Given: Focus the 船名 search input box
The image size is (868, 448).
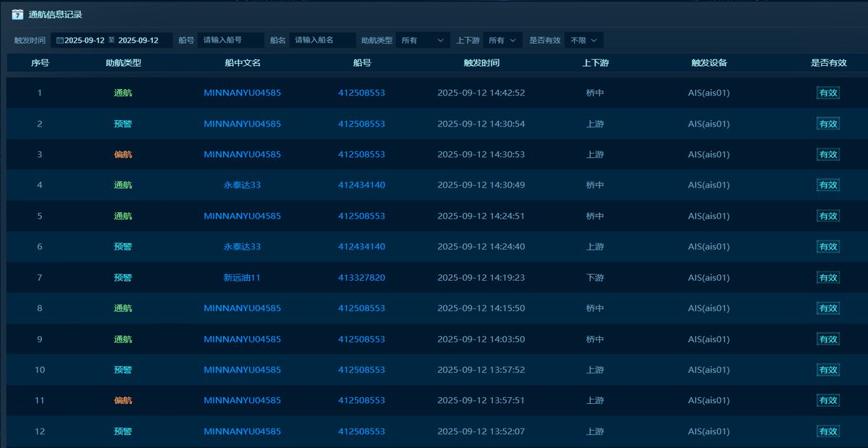Looking at the screenshot, I should [x=322, y=41].
